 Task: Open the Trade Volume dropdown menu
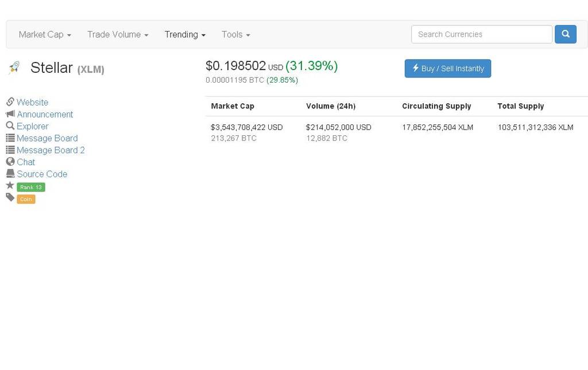click(118, 34)
